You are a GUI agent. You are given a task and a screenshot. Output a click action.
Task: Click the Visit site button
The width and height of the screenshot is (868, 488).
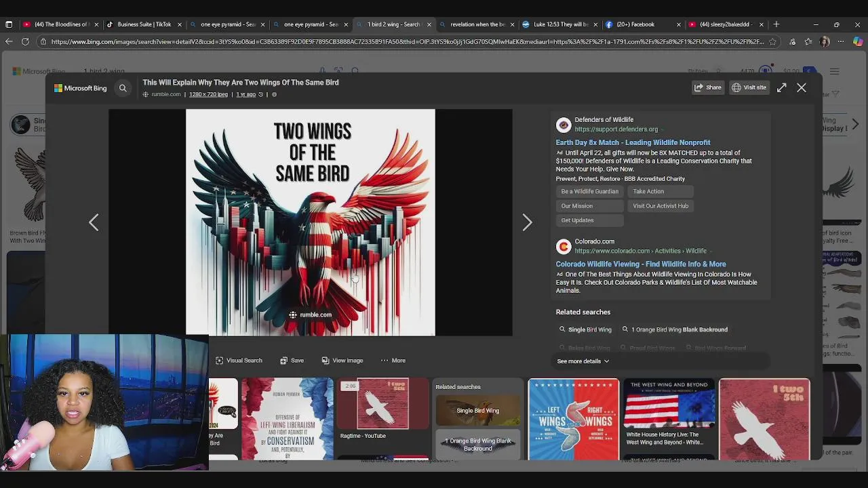pos(749,87)
